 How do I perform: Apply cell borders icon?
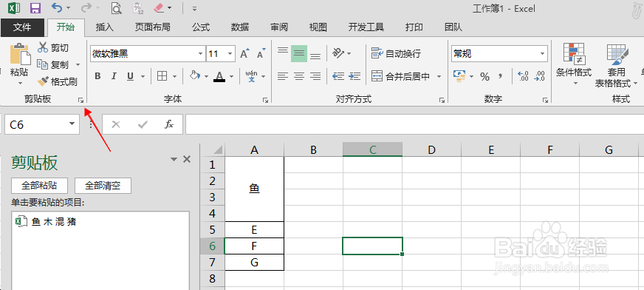[162, 76]
